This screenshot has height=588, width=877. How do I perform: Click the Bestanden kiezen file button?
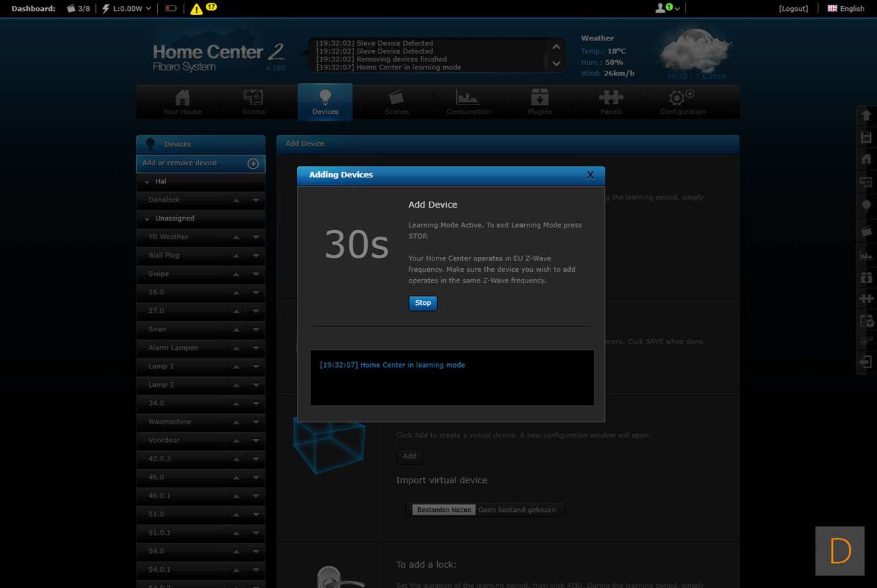tap(444, 510)
